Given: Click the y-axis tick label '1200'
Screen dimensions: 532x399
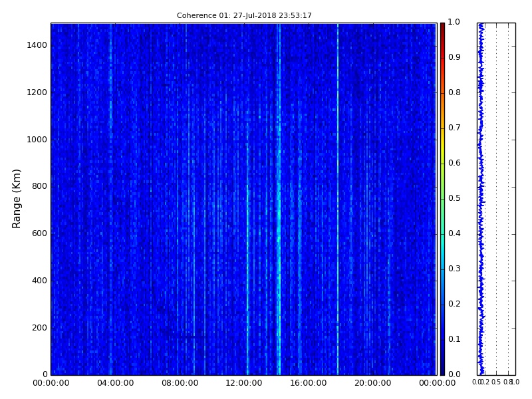Looking at the screenshot, I should tap(37, 92).
